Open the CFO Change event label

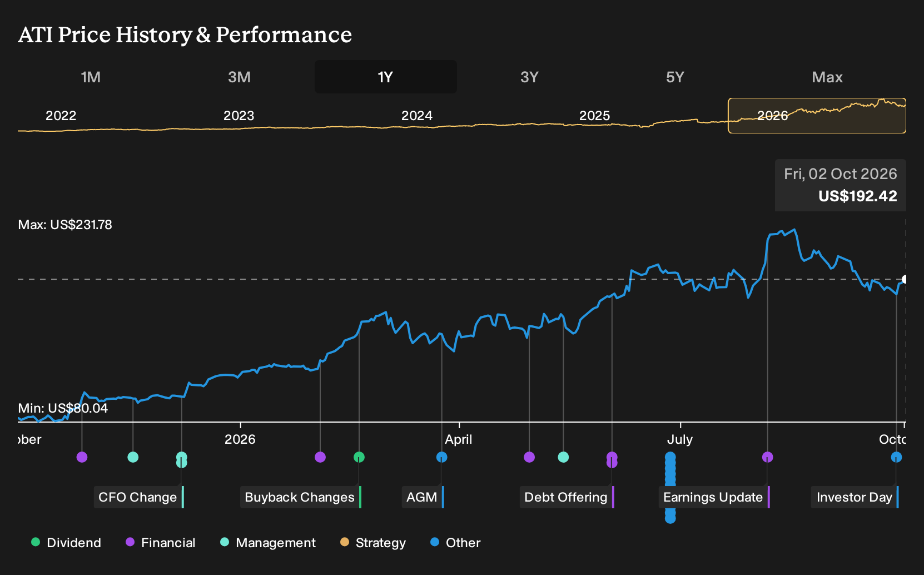point(139,497)
